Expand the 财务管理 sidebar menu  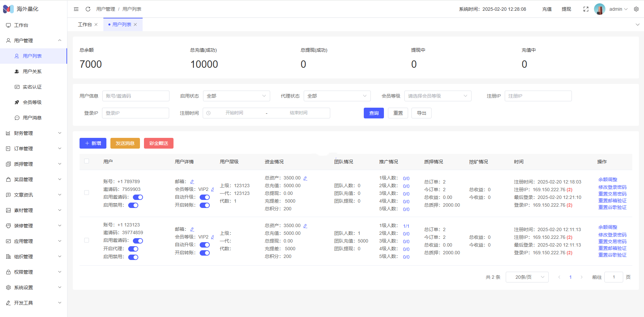[34, 133]
